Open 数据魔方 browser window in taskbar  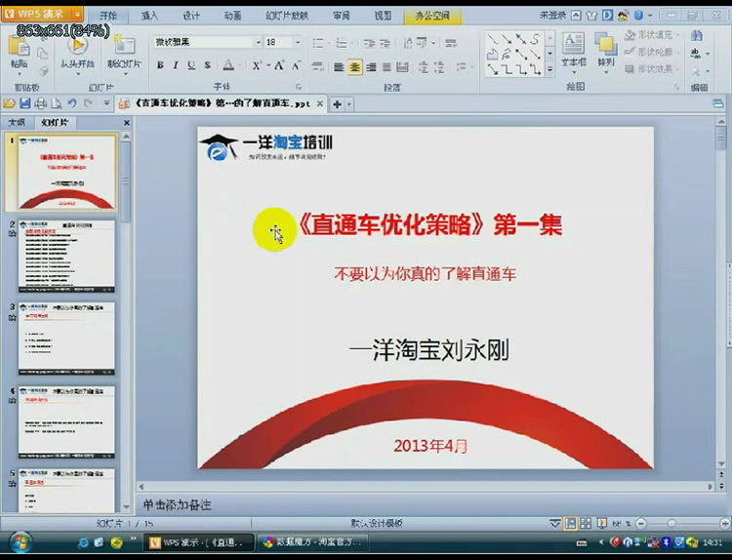[313, 542]
